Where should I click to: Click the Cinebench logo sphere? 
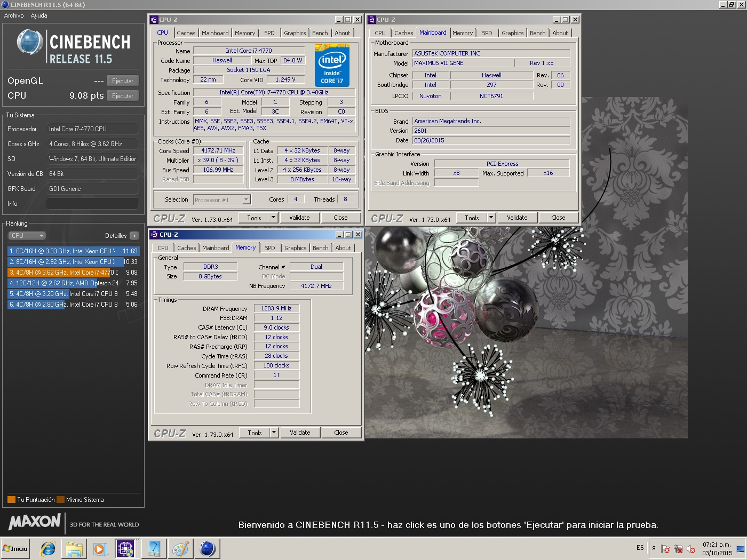30,42
